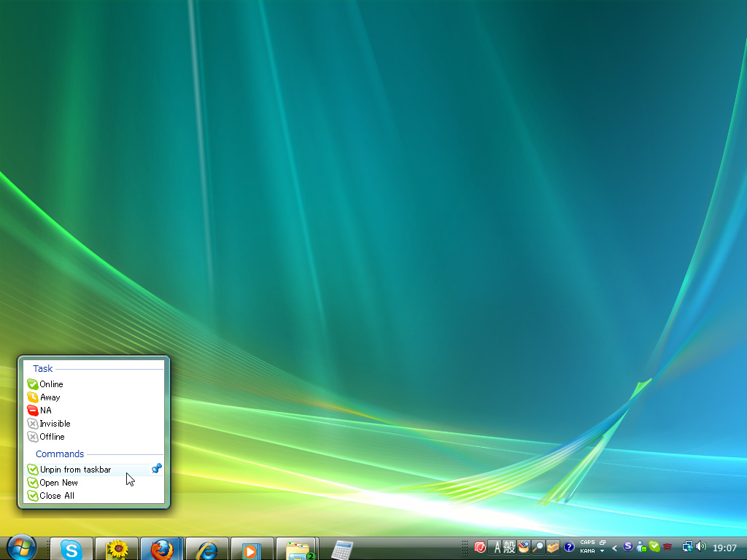Choose the NA status entry

click(x=94, y=410)
